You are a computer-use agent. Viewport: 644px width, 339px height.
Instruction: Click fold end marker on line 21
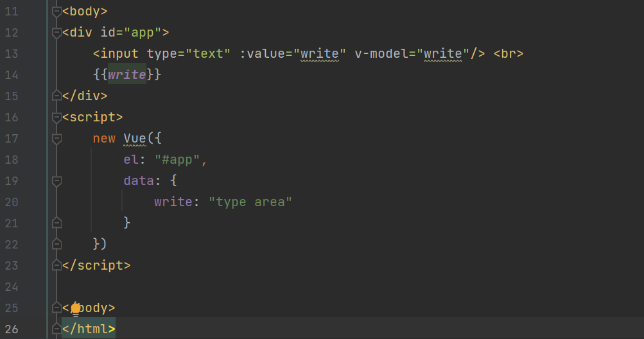pos(57,223)
